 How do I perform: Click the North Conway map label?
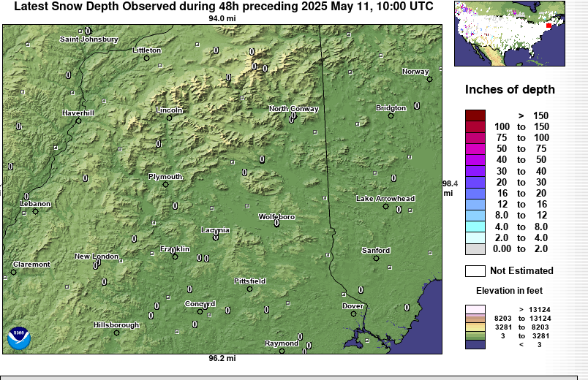click(293, 109)
